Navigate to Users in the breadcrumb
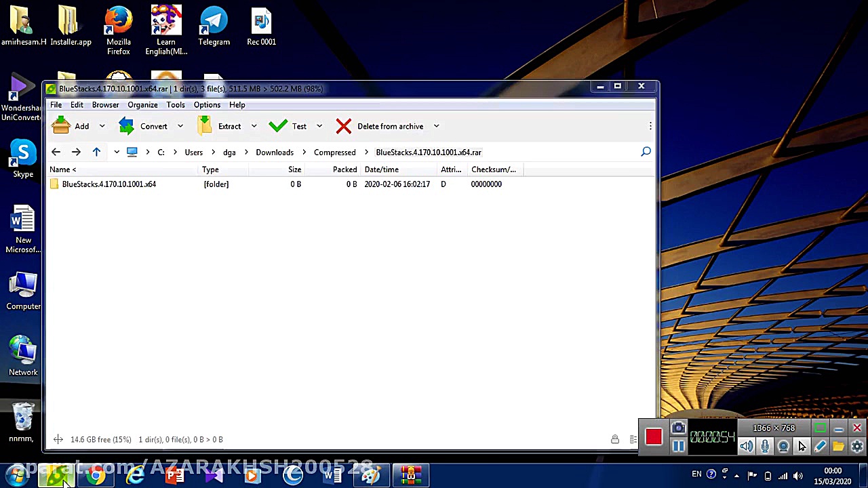The height and width of the screenshot is (488, 868). tap(193, 152)
